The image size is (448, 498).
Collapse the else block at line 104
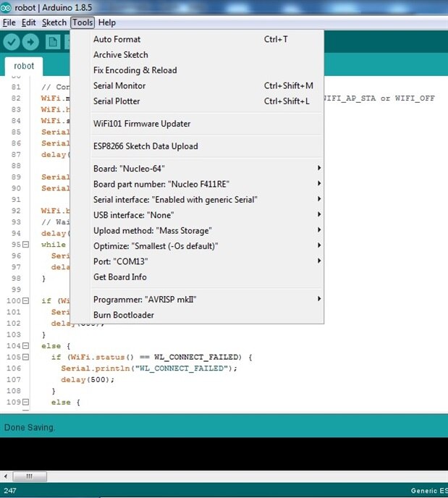[x=26, y=346]
